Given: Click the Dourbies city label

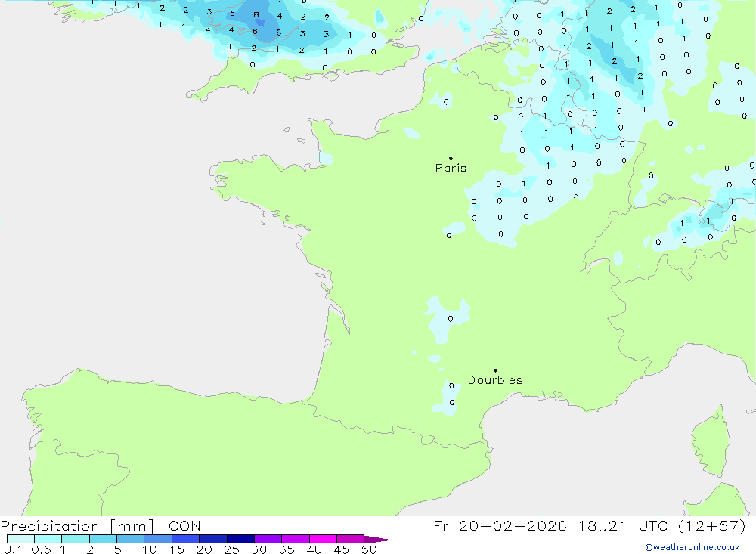Looking at the screenshot, I should [x=495, y=380].
